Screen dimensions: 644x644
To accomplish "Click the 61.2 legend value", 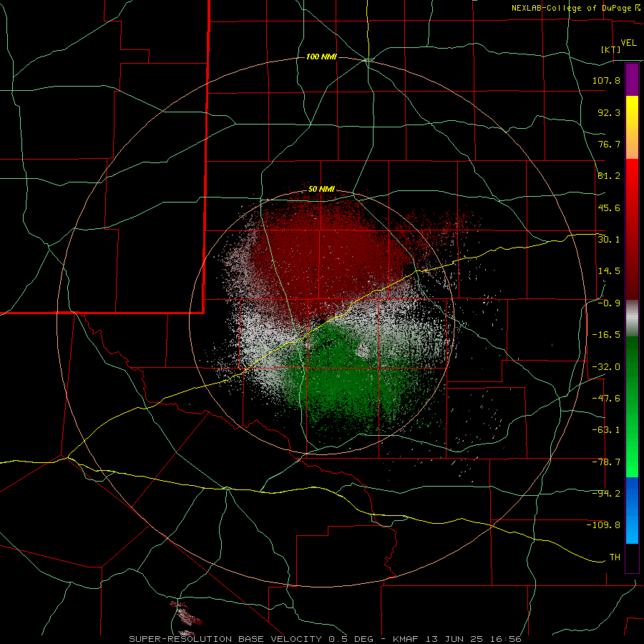I will tap(609, 175).
